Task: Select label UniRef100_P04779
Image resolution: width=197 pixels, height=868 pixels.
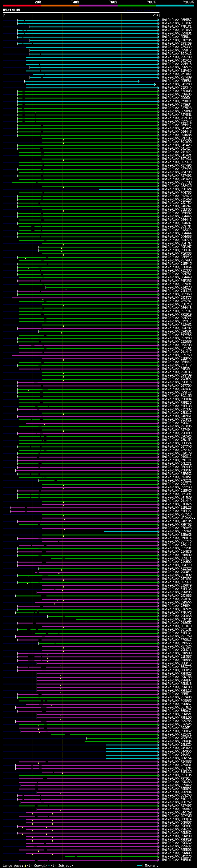Action: click(x=177, y=565)
